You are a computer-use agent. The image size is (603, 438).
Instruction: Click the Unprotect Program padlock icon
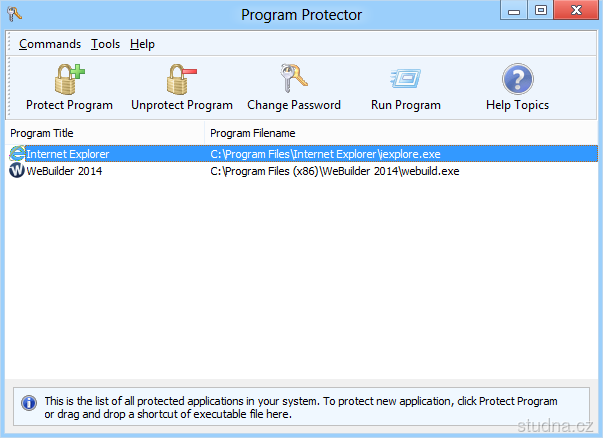point(182,79)
